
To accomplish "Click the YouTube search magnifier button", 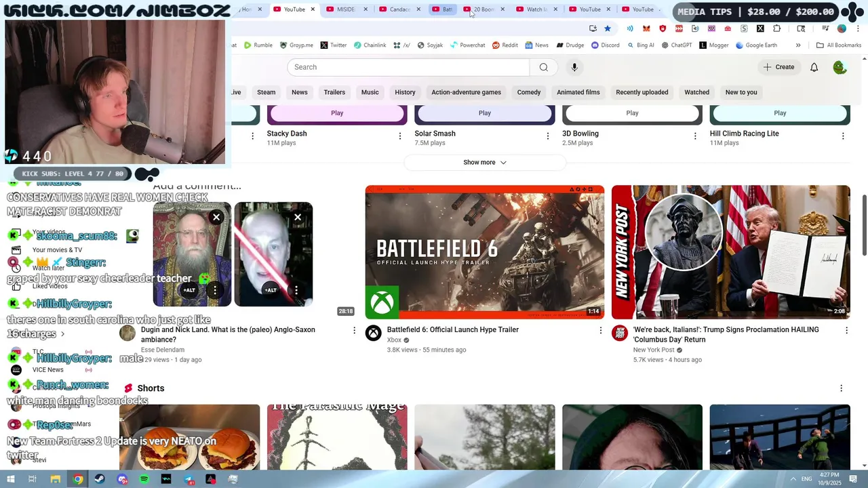I will pos(543,67).
